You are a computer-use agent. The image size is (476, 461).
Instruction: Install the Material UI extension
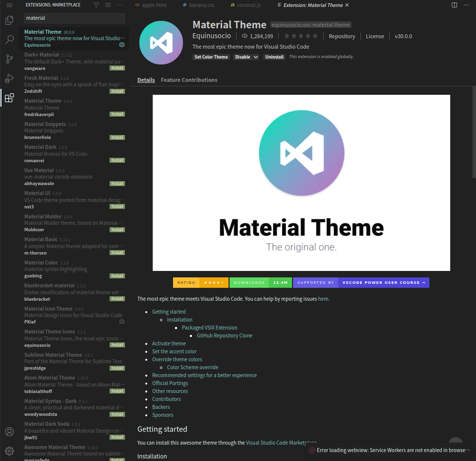[117, 206]
